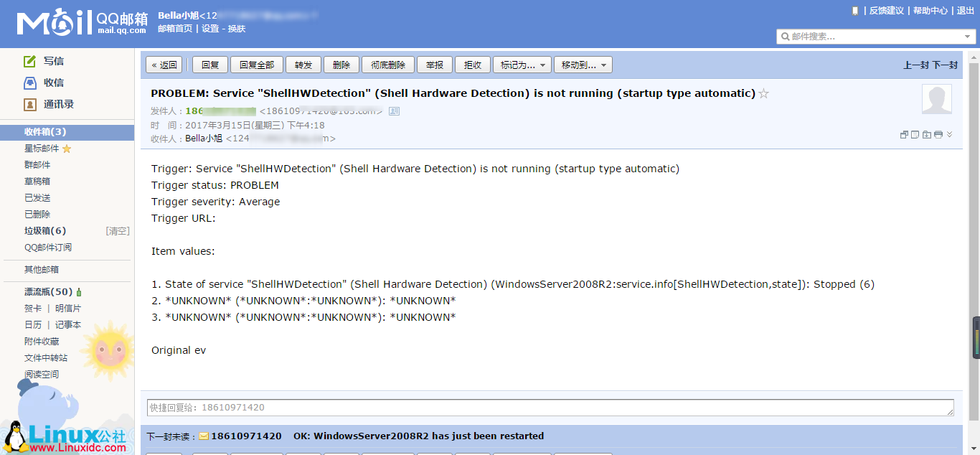Click the compose mail (写信) icon
Viewport: 980px width, 455px height.
[30, 61]
